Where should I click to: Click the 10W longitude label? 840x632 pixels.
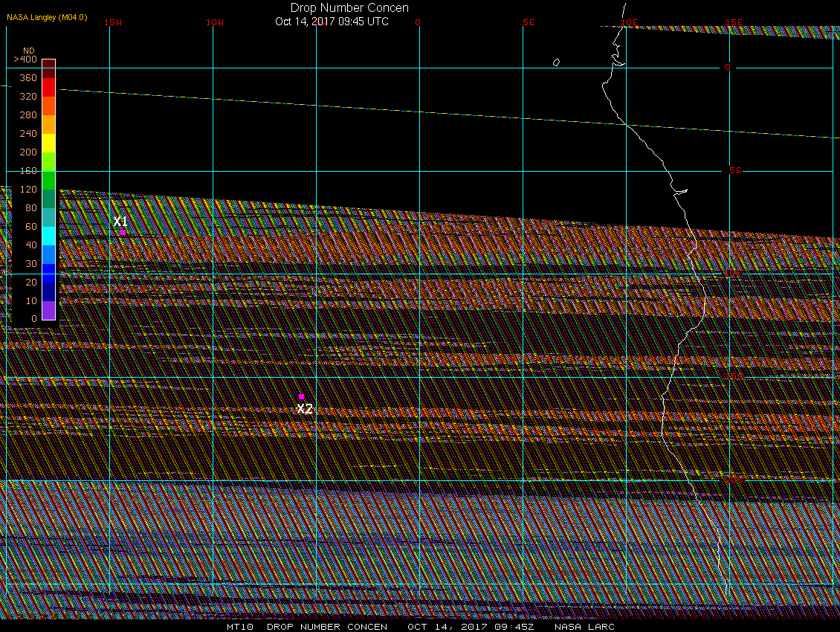pyautogui.click(x=214, y=22)
